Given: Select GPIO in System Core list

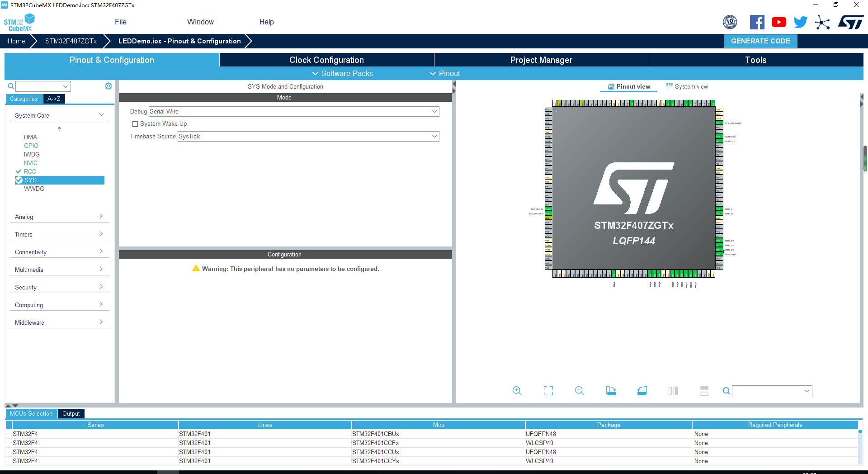Looking at the screenshot, I should [x=31, y=146].
